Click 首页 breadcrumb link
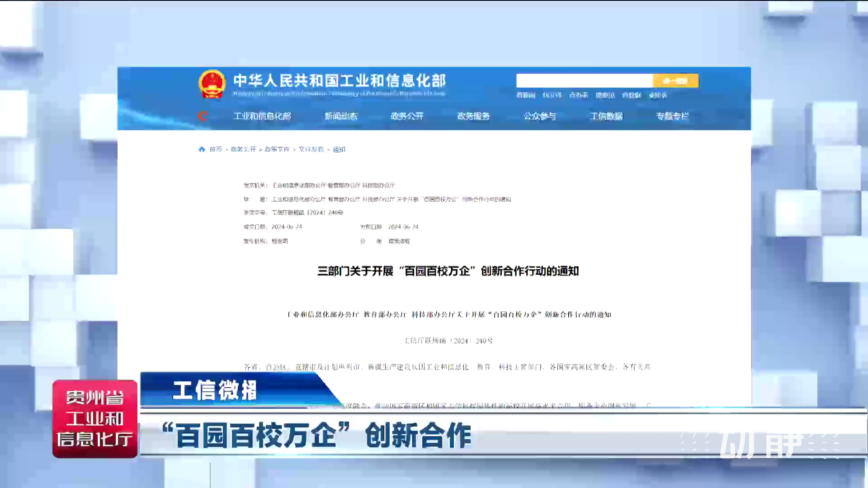This screenshot has width=868, height=488. point(216,149)
